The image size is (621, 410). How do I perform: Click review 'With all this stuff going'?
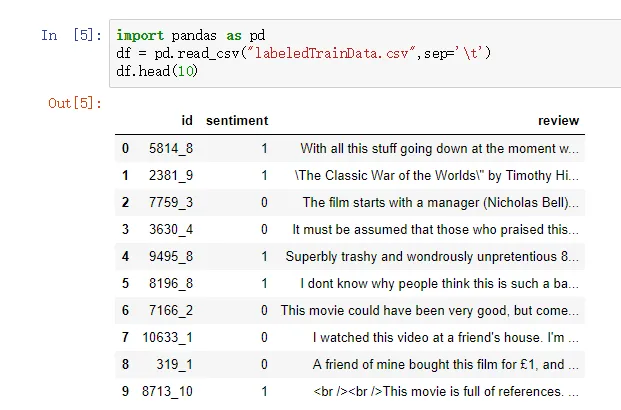(x=439, y=149)
